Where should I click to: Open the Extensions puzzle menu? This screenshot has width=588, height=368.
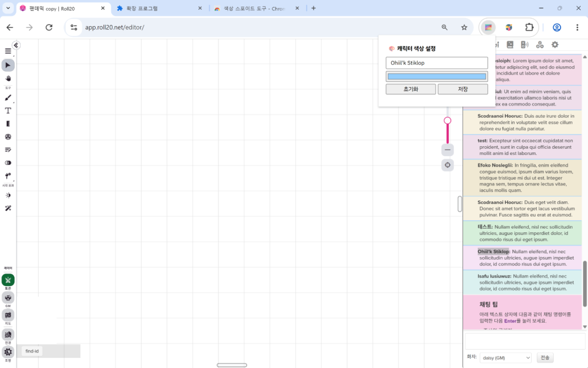coord(529,28)
